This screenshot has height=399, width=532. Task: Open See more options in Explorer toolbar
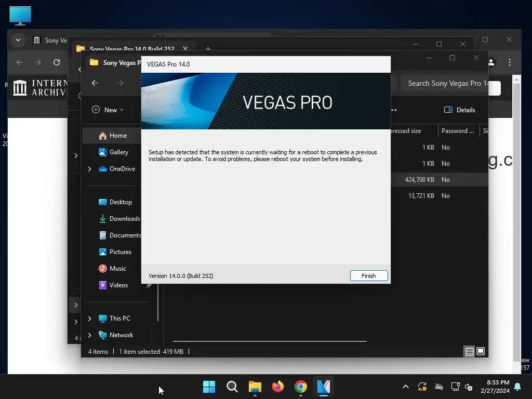pyautogui.click(x=394, y=110)
